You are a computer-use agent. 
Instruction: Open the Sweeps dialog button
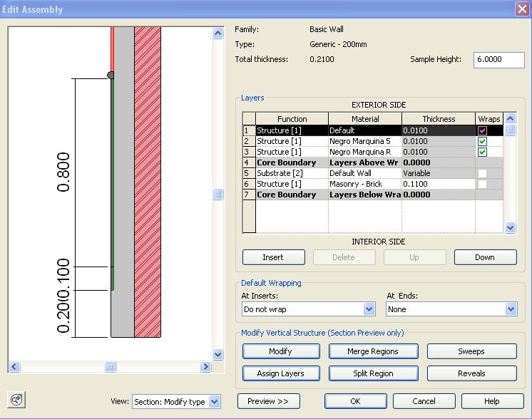click(x=471, y=351)
